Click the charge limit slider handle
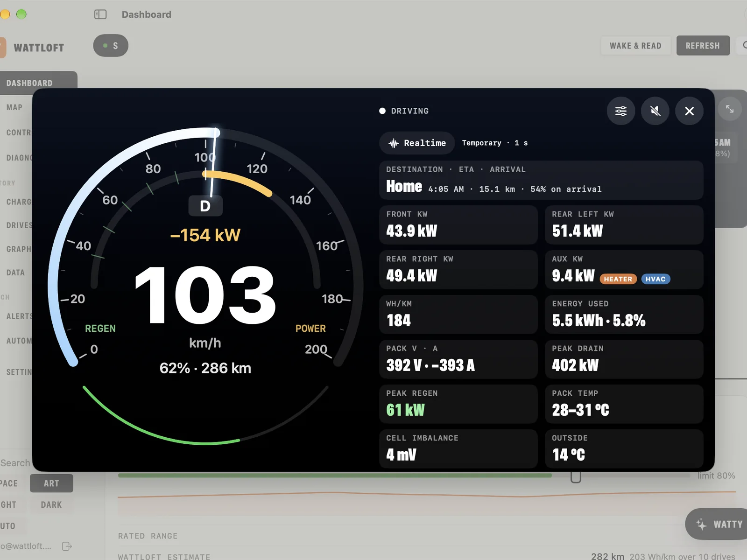 click(x=576, y=477)
